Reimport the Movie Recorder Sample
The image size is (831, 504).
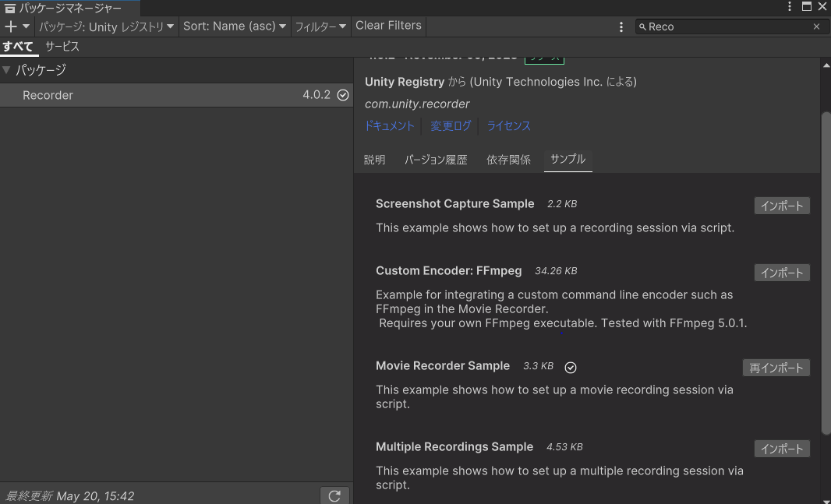tap(776, 368)
